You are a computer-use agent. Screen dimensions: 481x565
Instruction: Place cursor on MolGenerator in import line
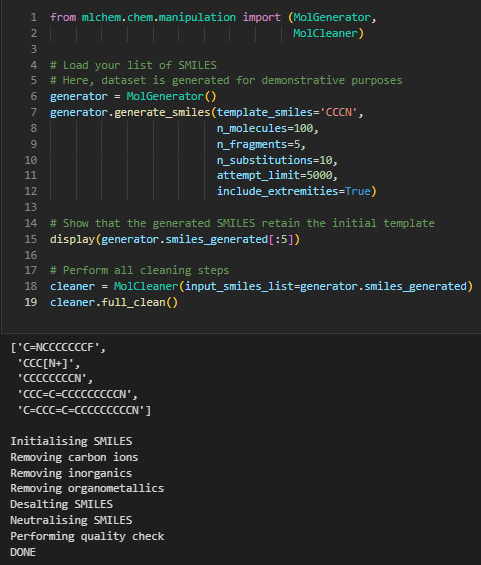332,17
